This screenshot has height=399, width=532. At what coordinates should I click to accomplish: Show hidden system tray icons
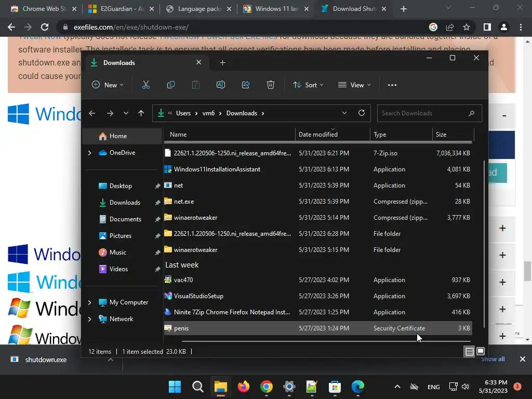[x=397, y=387]
